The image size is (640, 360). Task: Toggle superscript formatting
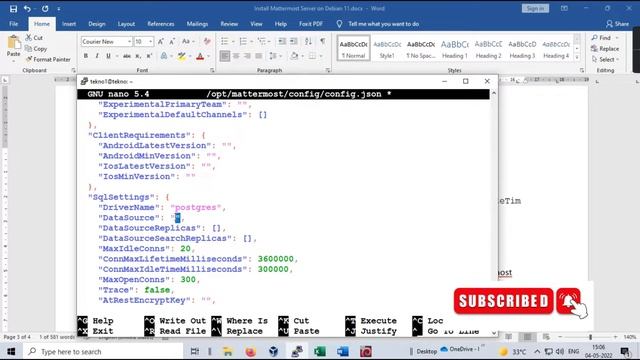149,56
